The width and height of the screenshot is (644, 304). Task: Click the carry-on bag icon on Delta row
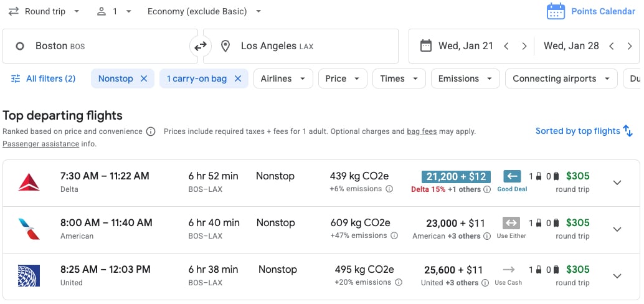coord(537,177)
